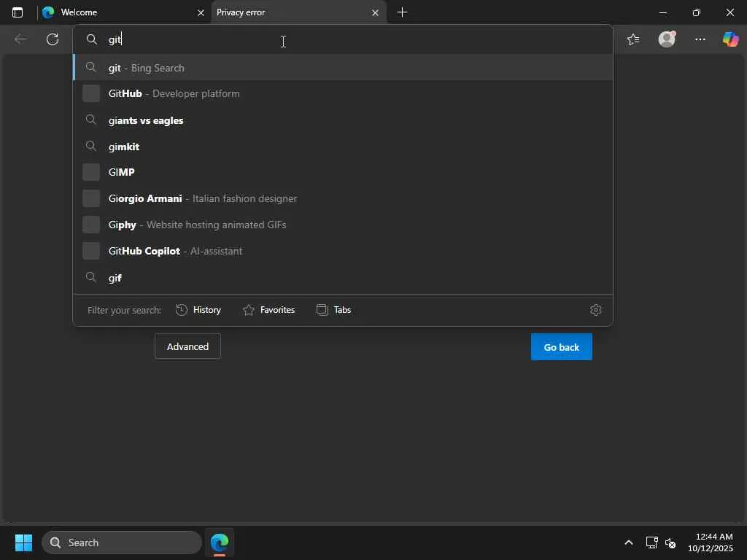Open network status tray icon
This screenshot has width=747, height=560.
click(x=651, y=542)
